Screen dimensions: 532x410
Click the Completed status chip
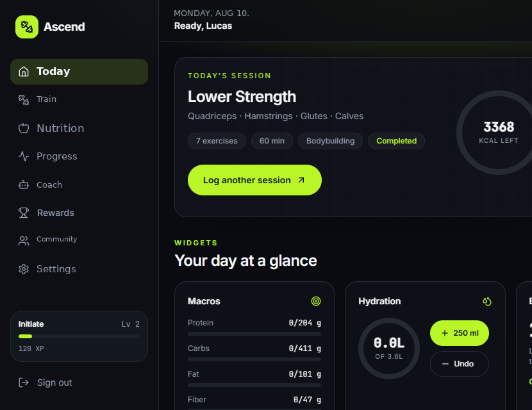396,141
